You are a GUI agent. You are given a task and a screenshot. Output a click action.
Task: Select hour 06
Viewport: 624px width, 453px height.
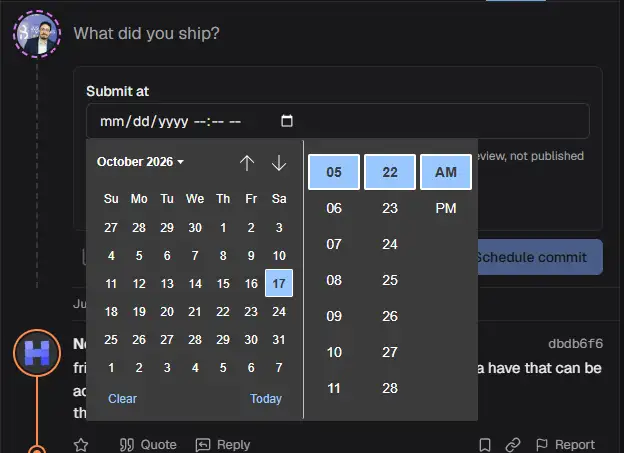pos(334,208)
